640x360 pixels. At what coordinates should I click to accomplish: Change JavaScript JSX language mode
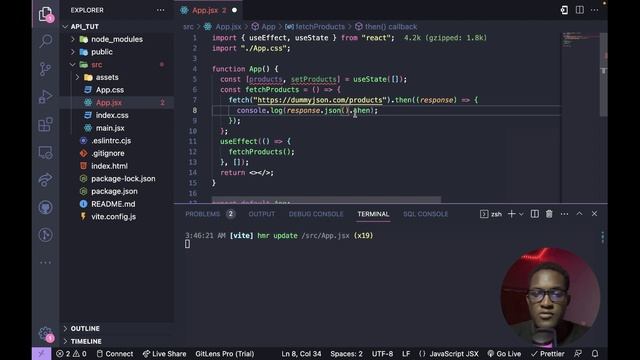pyautogui.click(x=454, y=353)
